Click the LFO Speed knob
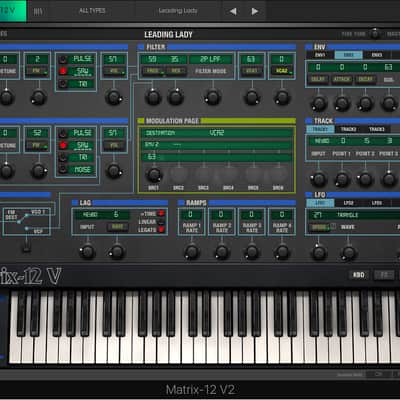Image resolution: width=400 pixels, height=400 pixels. (319, 252)
